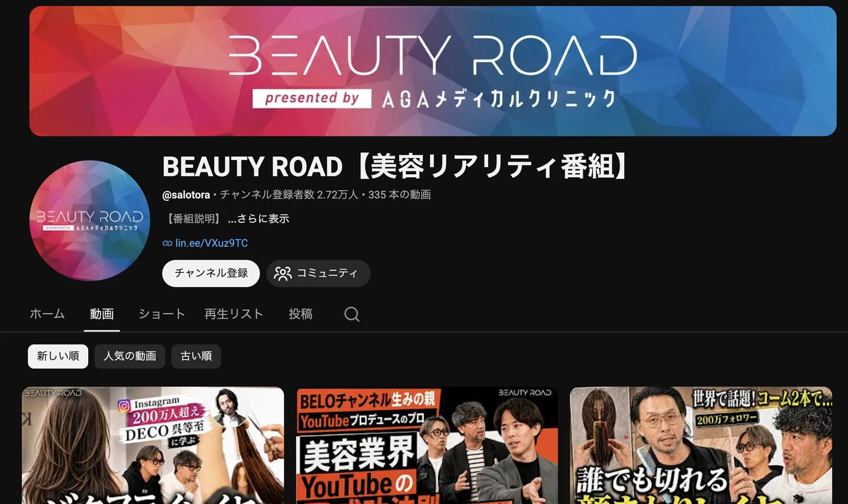The width and height of the screenshot is (848, 504).
Task: Sort videos by 古い順
Action: click(196, 356)
